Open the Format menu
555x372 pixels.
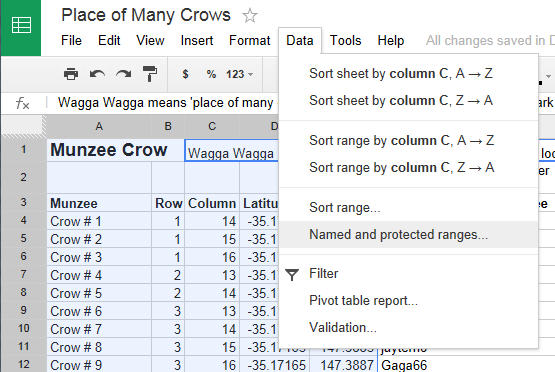(250, 40)
